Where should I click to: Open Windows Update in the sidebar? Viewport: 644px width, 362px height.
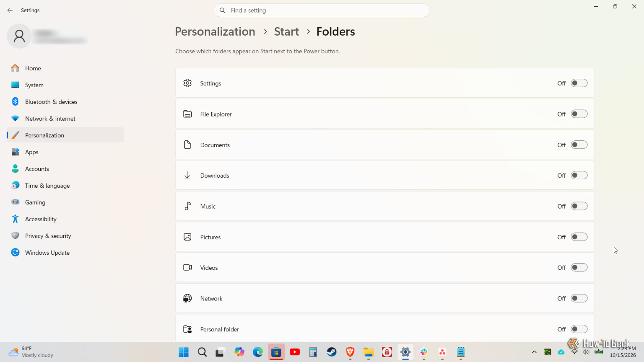65,253
